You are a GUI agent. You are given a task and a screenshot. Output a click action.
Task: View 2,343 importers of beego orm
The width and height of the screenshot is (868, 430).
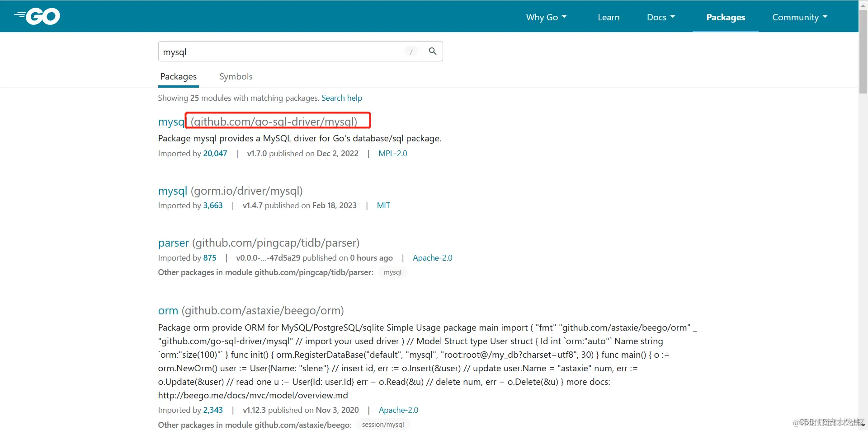213,410
